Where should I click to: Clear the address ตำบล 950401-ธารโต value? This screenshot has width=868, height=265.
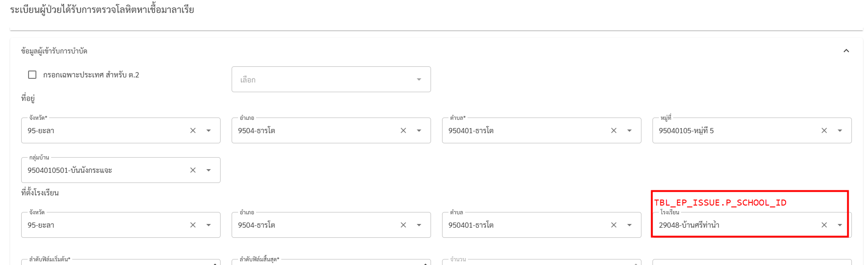coord(614,130)
